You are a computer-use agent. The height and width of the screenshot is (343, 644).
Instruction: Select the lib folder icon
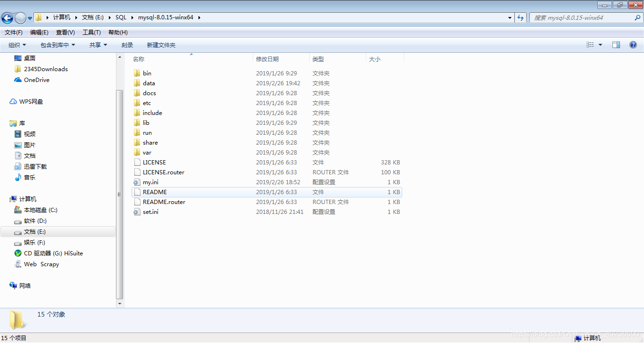coord(137,122)
